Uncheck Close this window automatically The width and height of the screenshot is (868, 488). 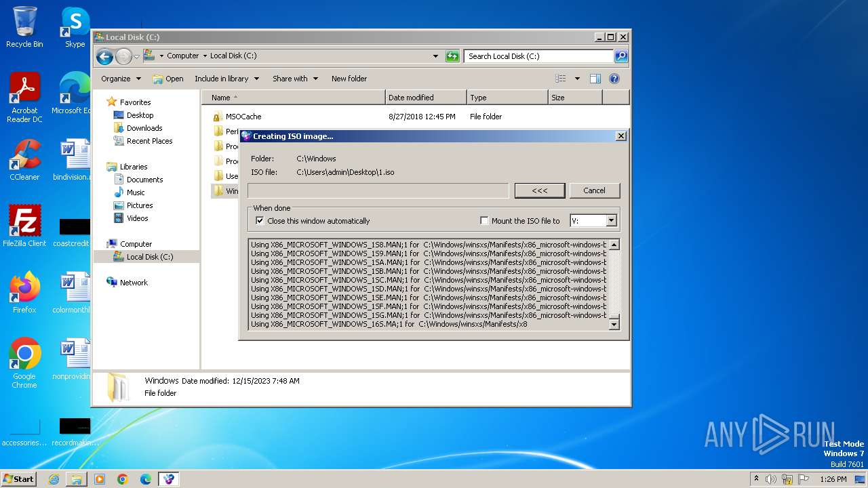[259, 221]
